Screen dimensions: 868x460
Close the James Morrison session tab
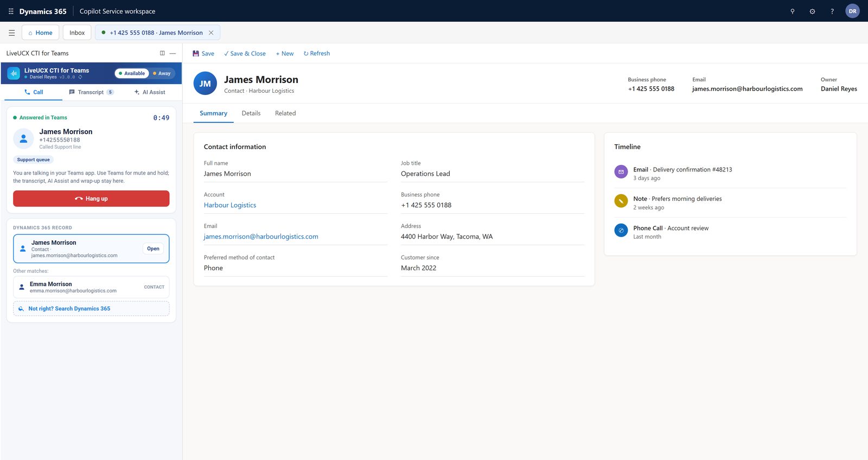click(211, 33)
